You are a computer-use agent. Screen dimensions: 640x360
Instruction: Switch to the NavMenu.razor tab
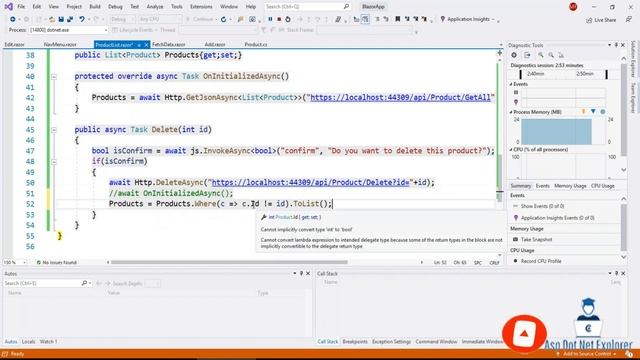coord(60,44)
